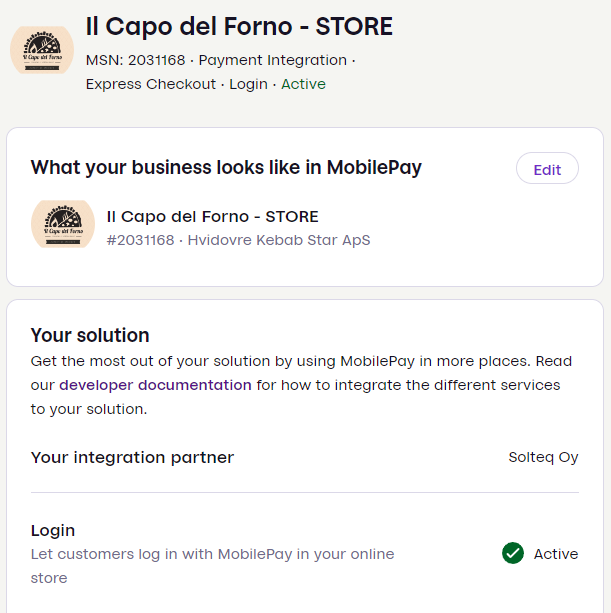The height and width of the screenshot is (613, 611).
Task: Open the developer documentation link
Action: 155,385
